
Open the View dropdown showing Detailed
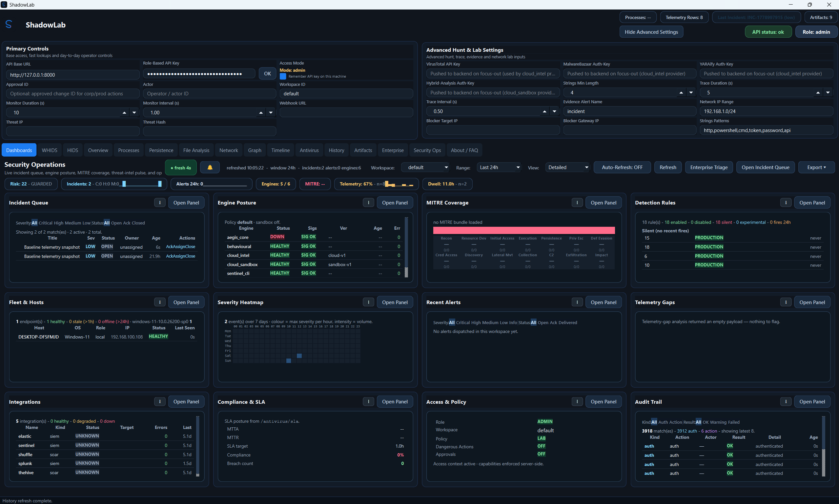[x=567, y=167]
